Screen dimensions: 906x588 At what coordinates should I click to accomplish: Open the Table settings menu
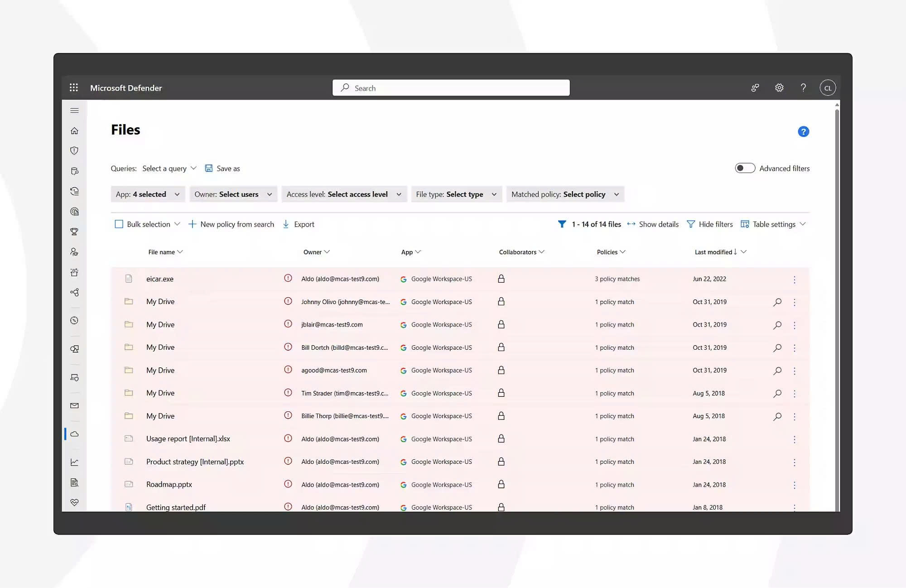[x=773, y=224]
